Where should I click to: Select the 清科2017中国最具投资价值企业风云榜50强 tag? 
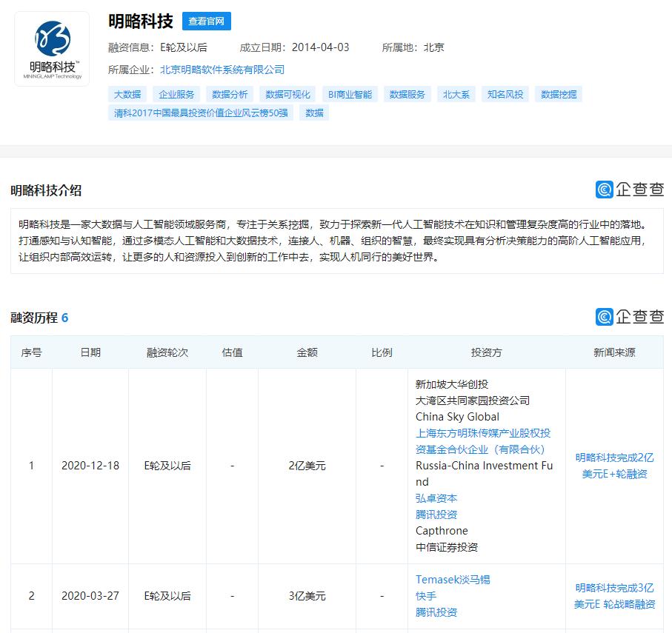(201, 113)
